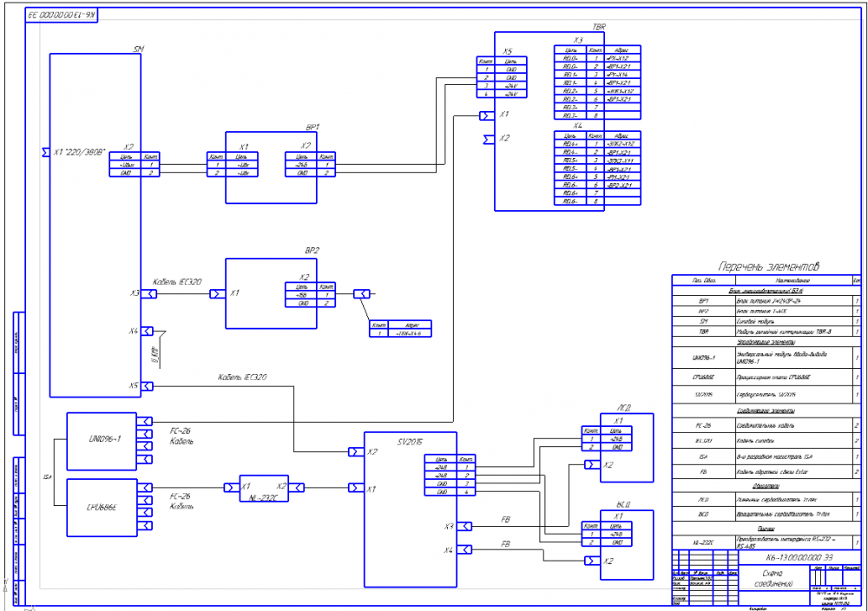Click the ЛСД servo motor block title

tap(623, 408)
